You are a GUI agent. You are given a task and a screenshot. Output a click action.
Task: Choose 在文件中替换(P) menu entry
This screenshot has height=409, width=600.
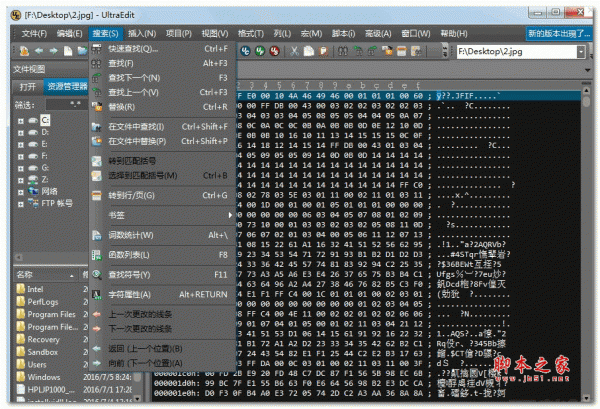(163, 141)
